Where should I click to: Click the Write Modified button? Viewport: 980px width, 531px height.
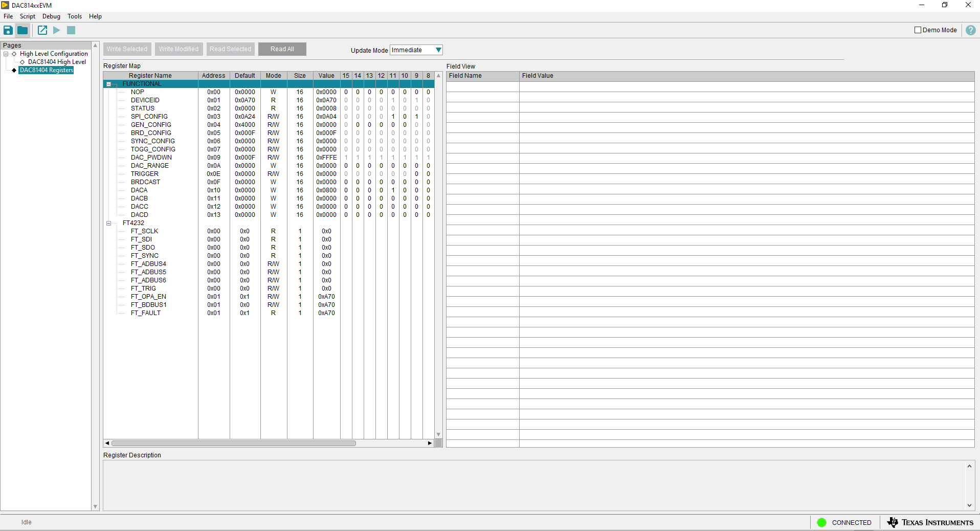[179, 49]
